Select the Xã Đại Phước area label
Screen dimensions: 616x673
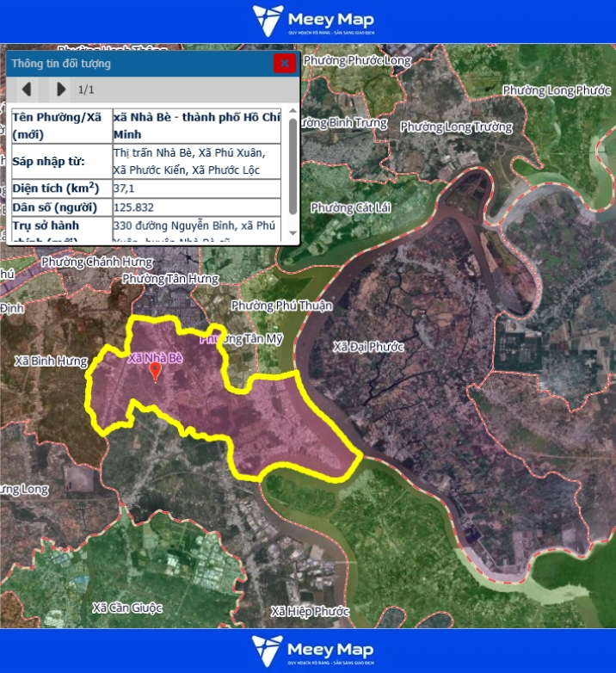click(368, 346)
